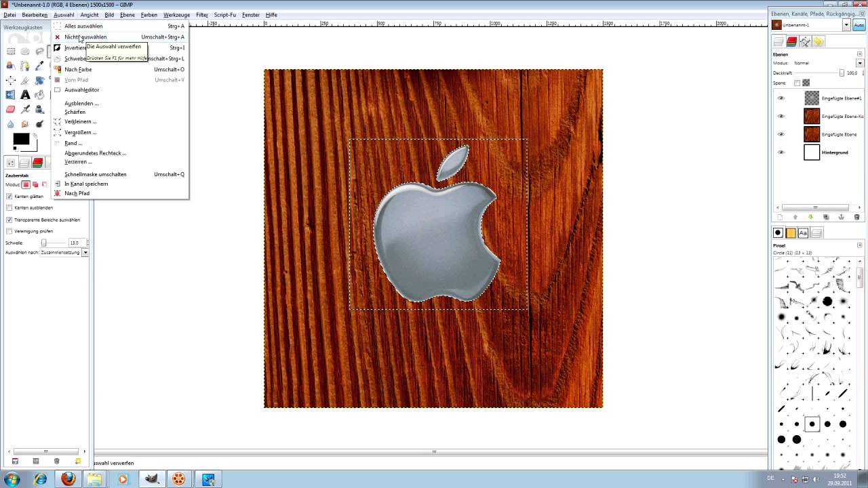
Task: Duplicate the layer via Ebenen button
Action: (826, 217)
